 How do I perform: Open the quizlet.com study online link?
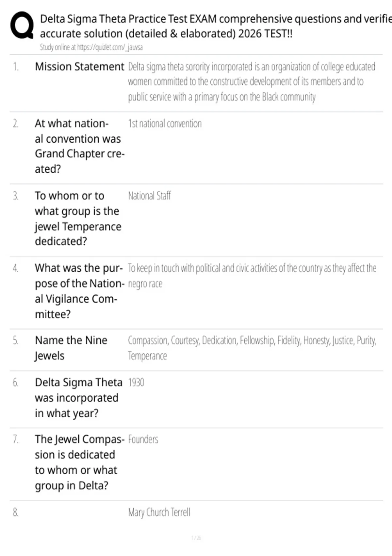click(91, 47)
